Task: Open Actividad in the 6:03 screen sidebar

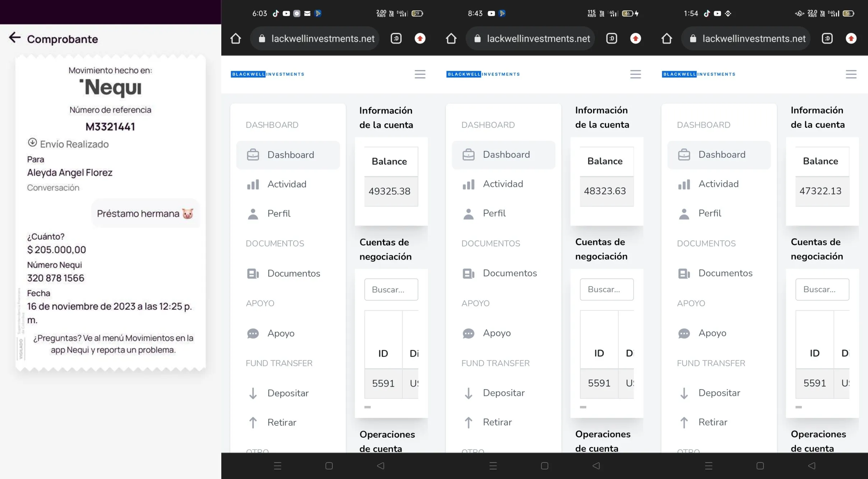Action: [288, 184]
